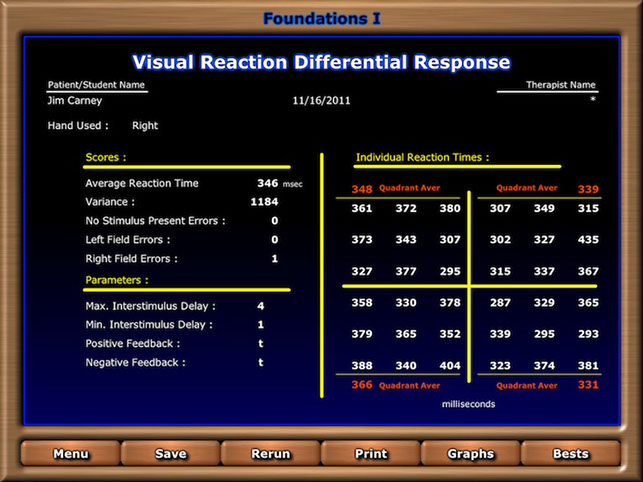Select the Variance value 1184

pyautogui.click(x=264, y=202)
